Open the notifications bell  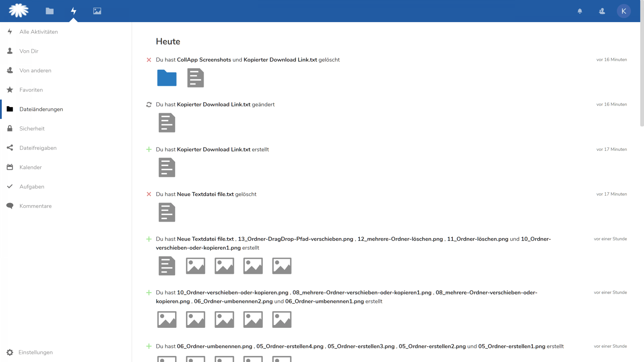coord(580,11)
